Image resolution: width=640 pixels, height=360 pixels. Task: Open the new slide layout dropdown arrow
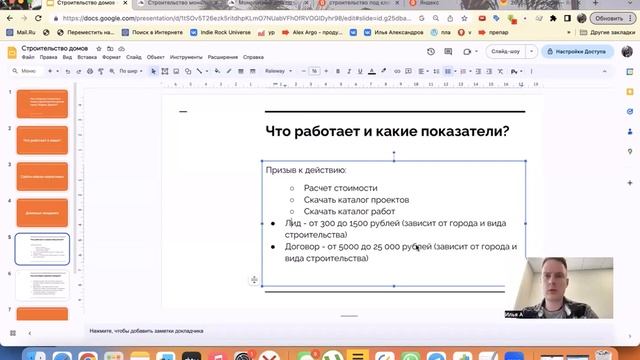(58, 71)
